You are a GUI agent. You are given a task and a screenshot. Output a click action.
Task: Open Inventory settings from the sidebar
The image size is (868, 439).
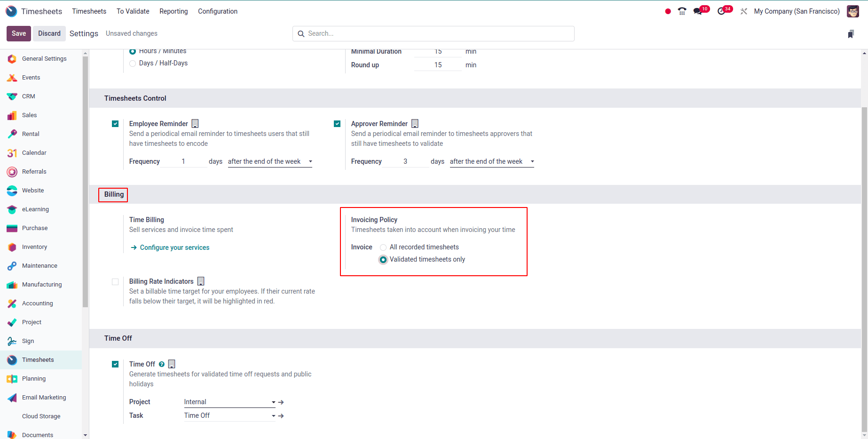click(x=34, y=247)
